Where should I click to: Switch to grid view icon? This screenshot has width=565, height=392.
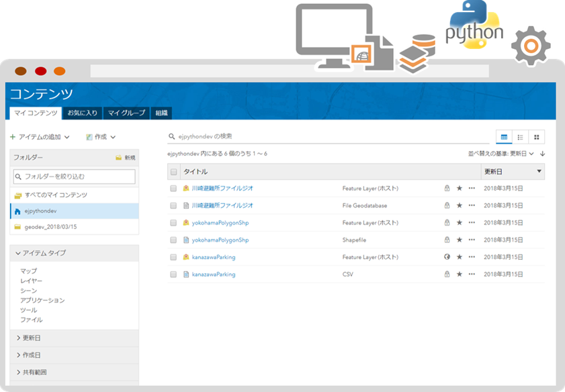(x=536, y=137)
